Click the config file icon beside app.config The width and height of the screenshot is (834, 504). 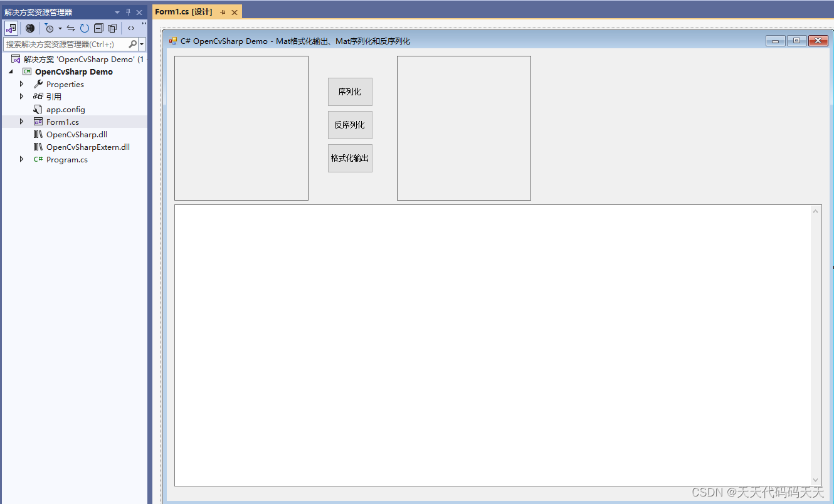[x=38, y=109]
